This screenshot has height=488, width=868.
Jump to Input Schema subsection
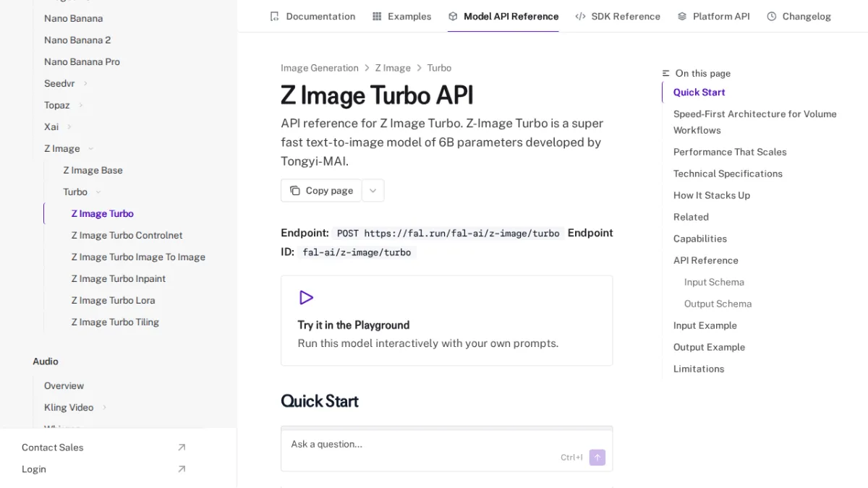point(714,282)
